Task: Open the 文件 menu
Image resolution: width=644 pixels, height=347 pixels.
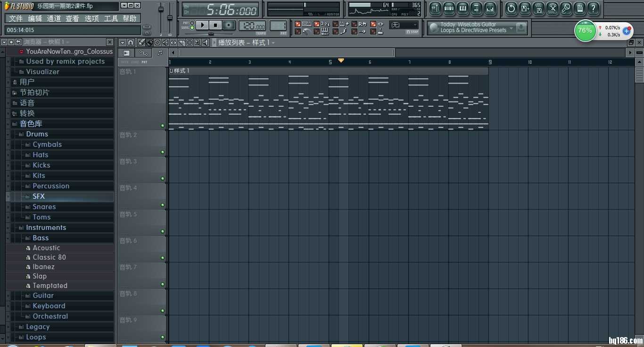Action: (x=16, y=18)
